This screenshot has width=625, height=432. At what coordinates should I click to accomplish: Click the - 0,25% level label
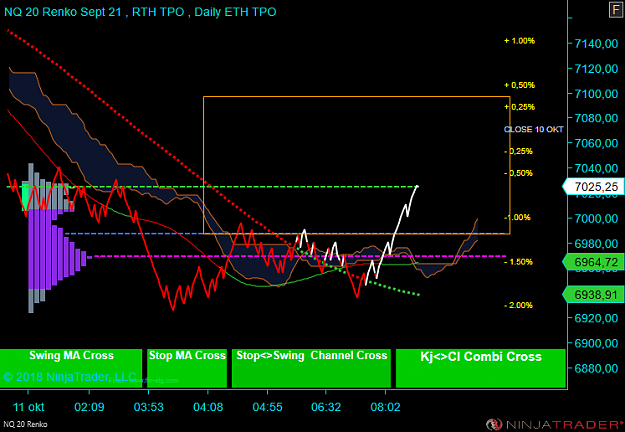[x=518, y=151]
